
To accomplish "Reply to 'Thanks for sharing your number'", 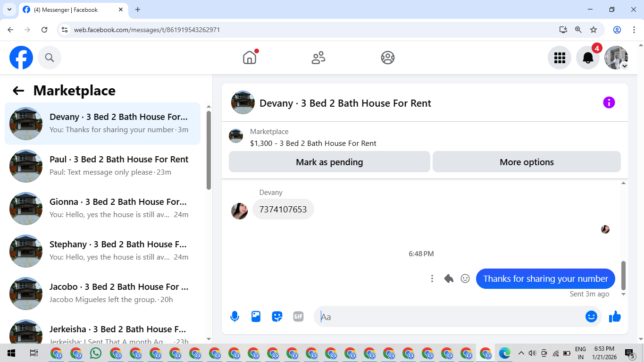I will click(449, 278).
